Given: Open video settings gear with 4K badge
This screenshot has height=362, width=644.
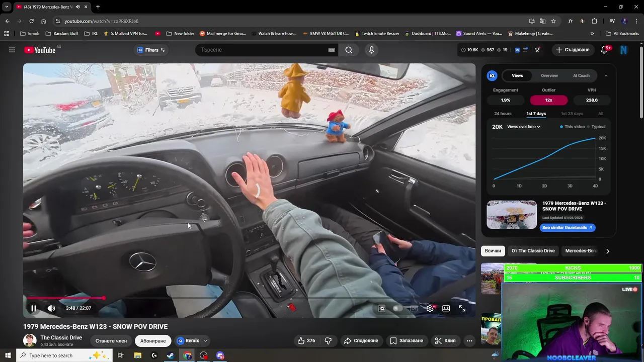Looking at the screenshot, I should pos(430,308).
